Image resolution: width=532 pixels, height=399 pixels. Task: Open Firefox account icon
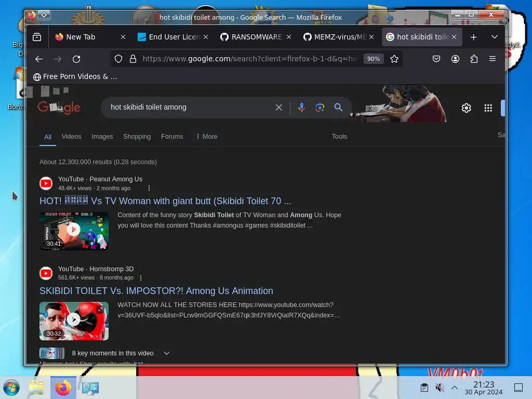click(x=455, y=59)
